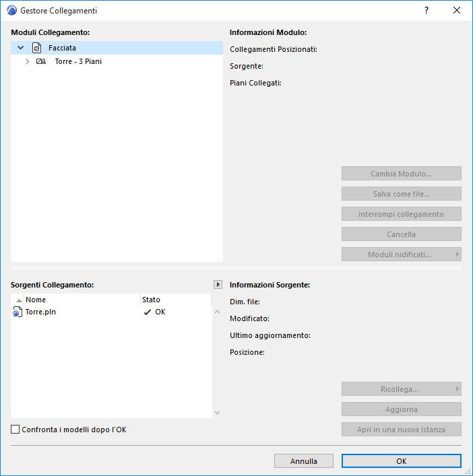Collapse the Facciata tree node
473x476 pixels.
click(x=21, y=48)
